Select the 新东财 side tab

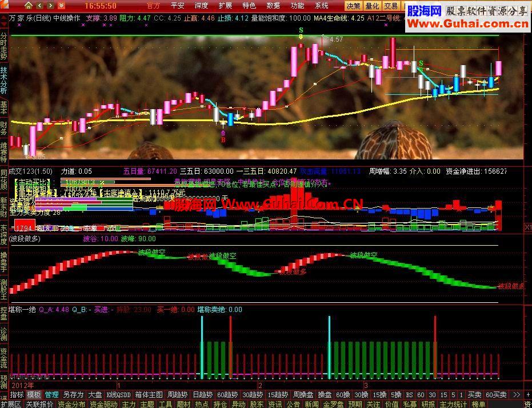click(x=4, y=207)
